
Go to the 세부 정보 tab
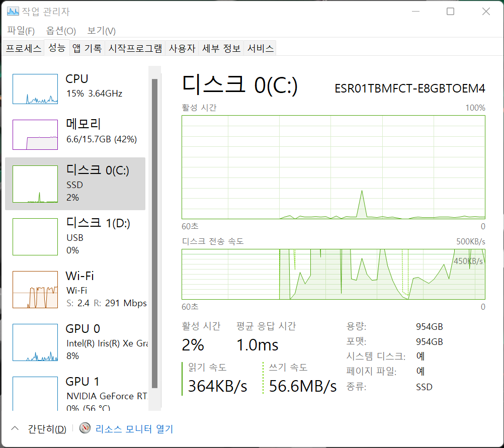point(221,48)
